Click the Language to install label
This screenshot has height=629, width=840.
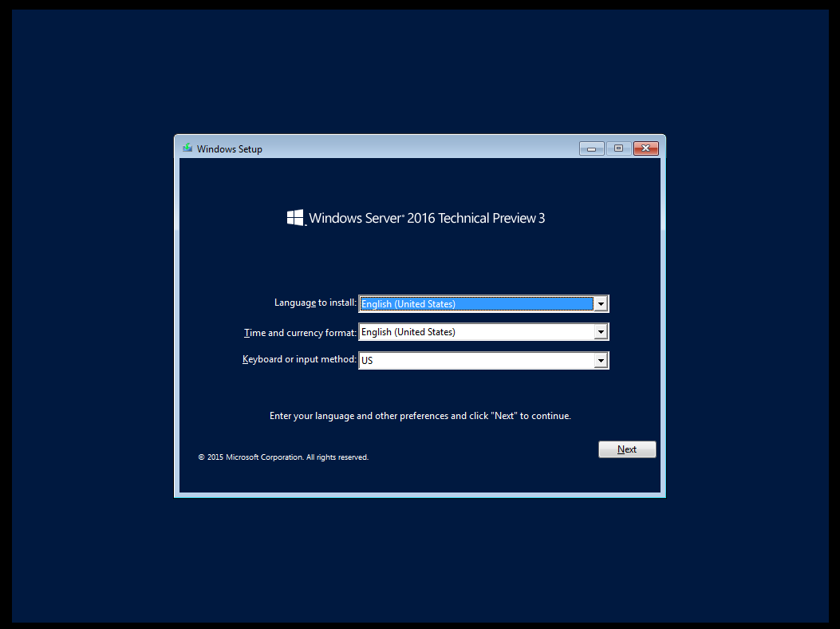click(x=314, y=303)
